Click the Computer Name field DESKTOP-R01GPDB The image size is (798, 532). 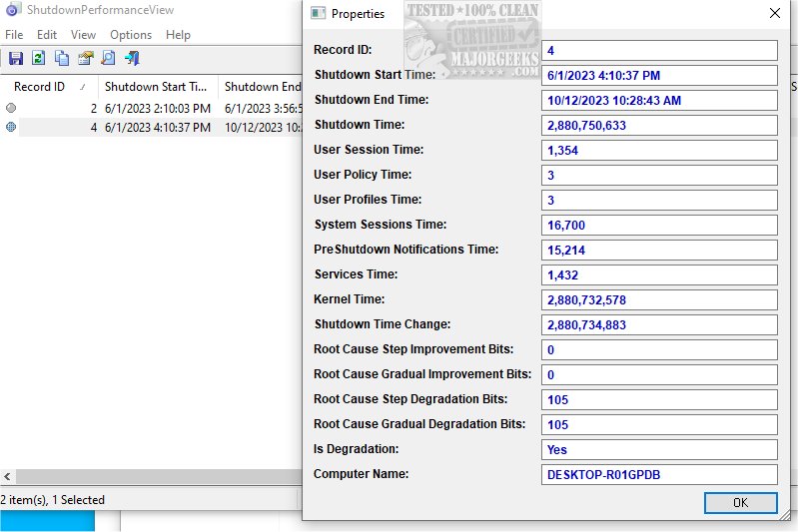(659, 474)
